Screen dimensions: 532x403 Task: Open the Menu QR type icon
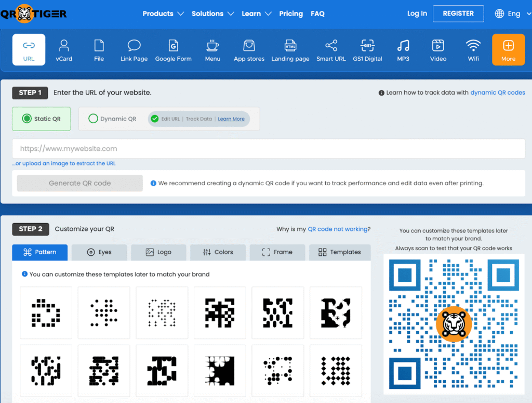(212, 50)
